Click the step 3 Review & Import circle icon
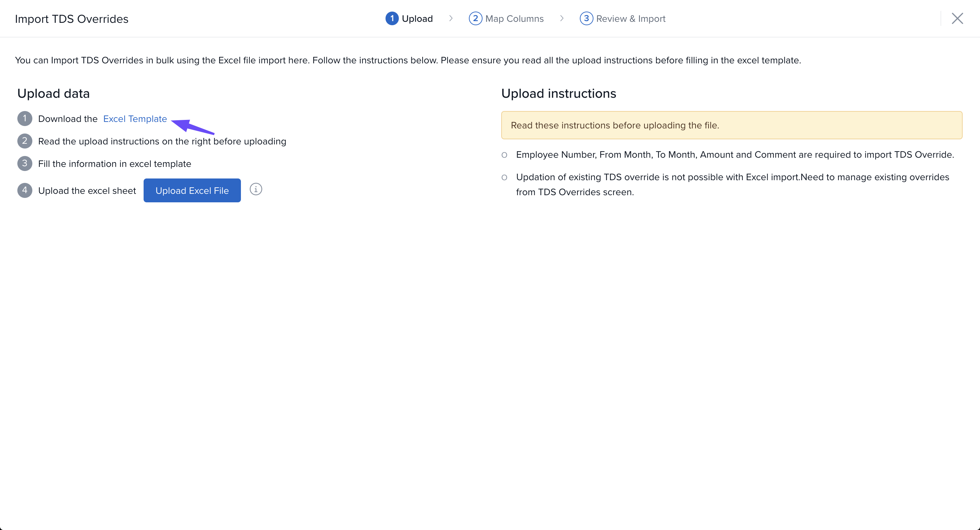Image resolution: width=980 pixels, height=530 pixels. (x=586, y=18)
